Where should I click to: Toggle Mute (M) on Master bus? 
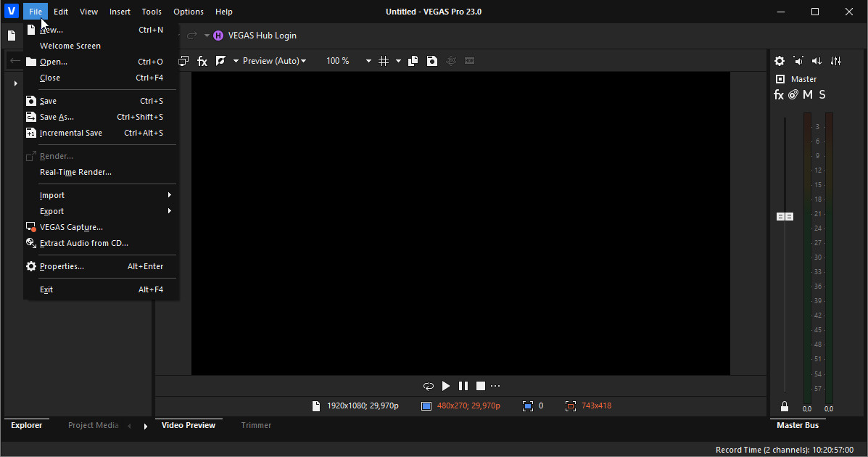tap(808, 95)
